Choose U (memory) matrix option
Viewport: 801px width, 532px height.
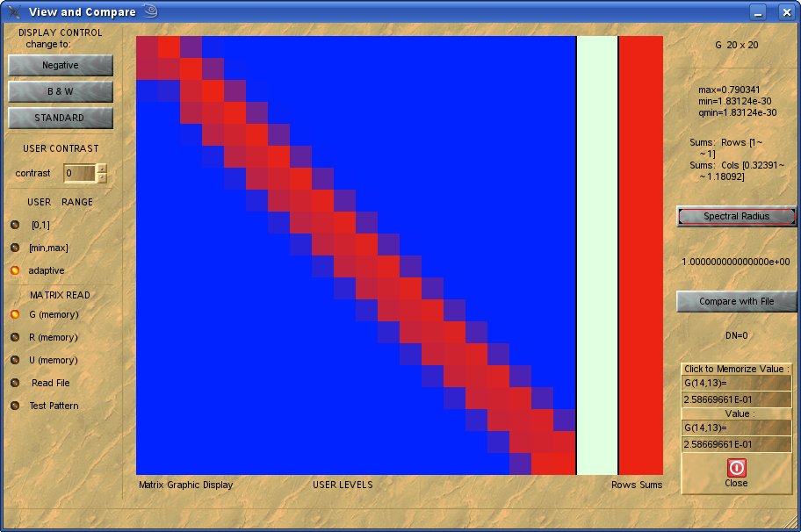[x=15, y=360]
